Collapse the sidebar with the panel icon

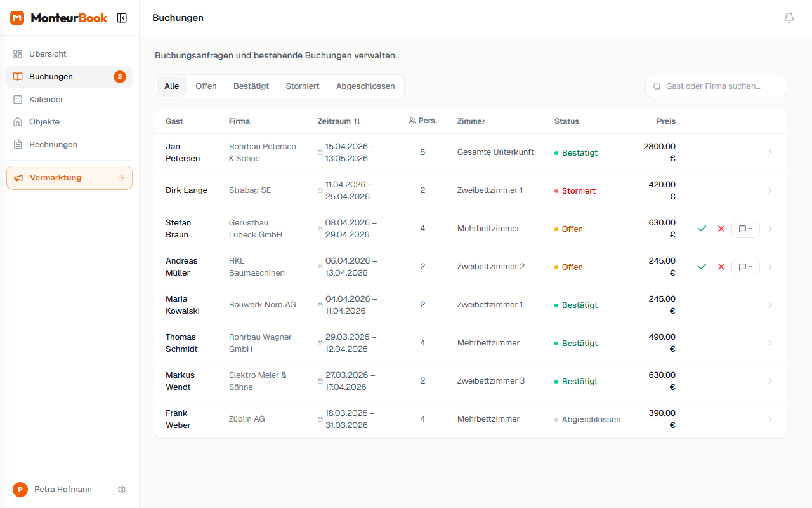122,18
